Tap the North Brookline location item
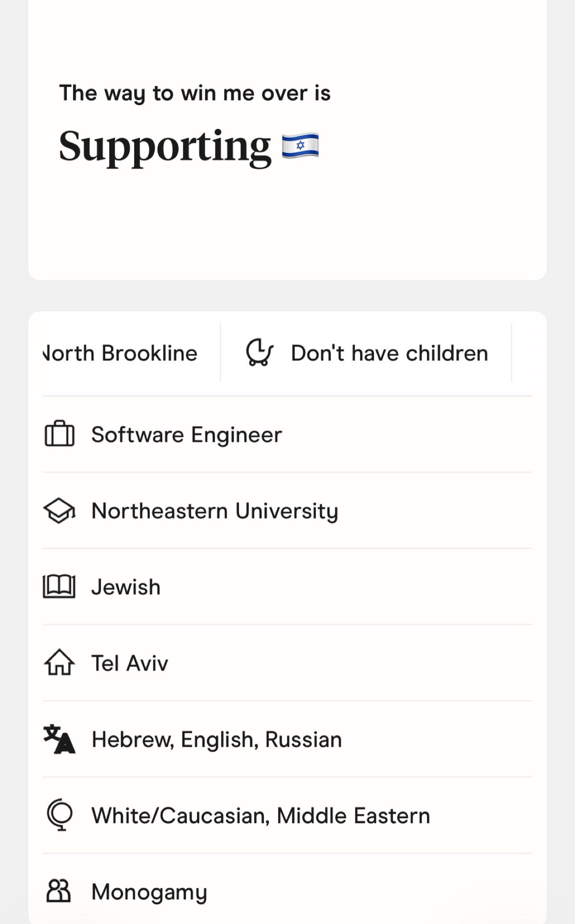Viewport: 575px width, 924px height. 120,353
